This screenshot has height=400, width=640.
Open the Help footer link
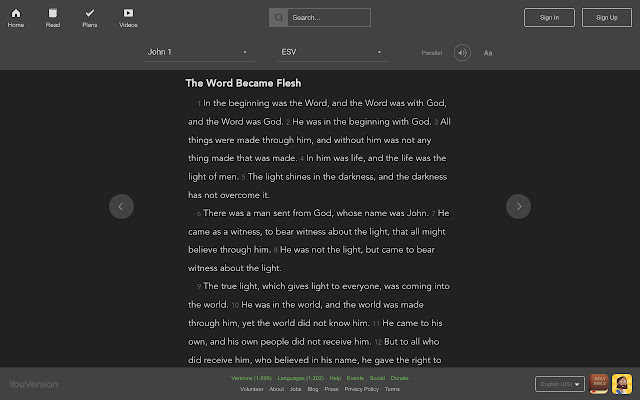[x=335, y=378]
